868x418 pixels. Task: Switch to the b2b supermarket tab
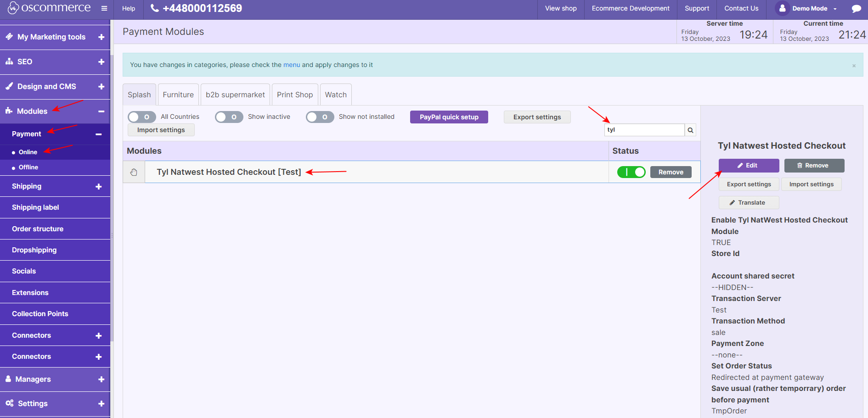(x=235, y=95)
